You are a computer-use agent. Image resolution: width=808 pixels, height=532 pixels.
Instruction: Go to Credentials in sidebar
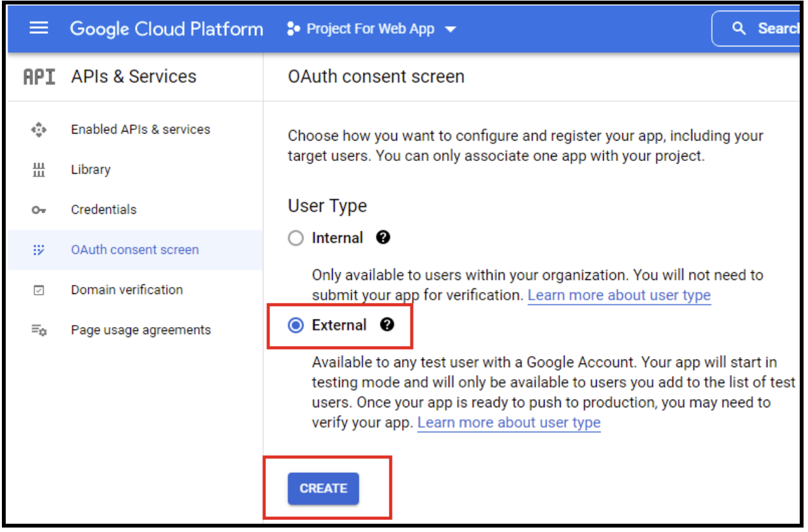coord(104,210)
